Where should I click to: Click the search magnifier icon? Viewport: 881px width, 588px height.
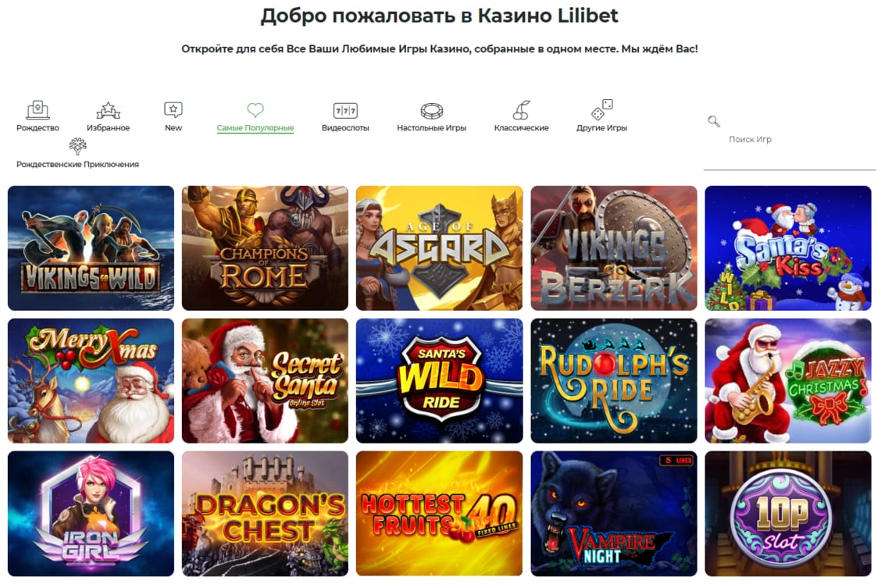click(714, 121)
